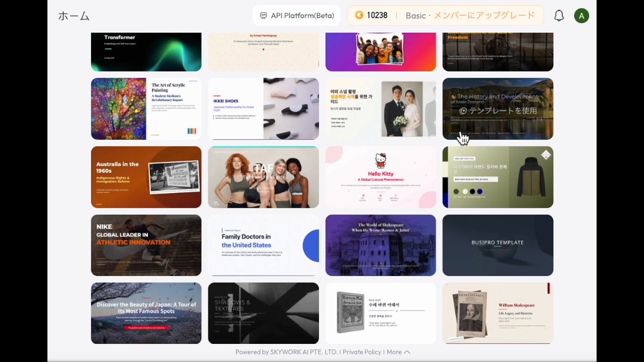Use the New Zealand history template

[x=498, y=109]
